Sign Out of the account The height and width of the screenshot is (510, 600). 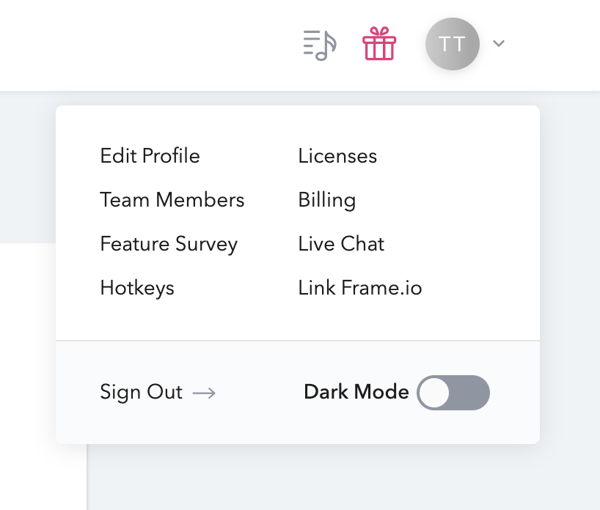(x=141, y=392)
